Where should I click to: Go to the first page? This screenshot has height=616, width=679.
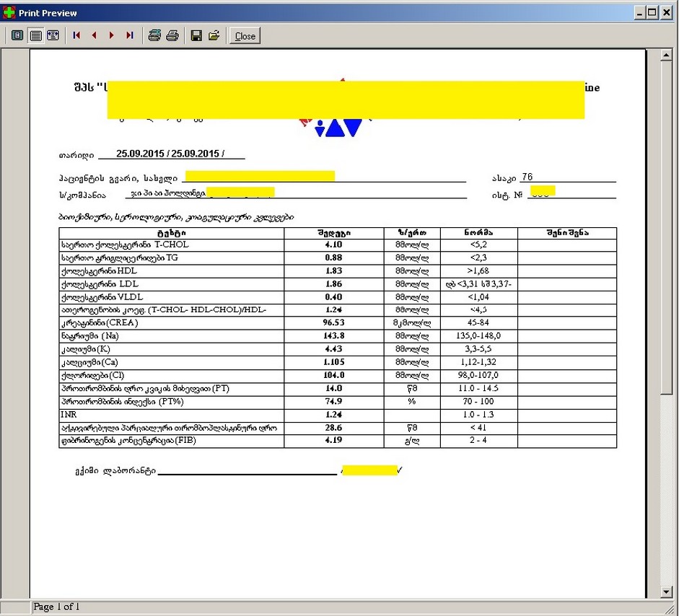click(76, 35)
